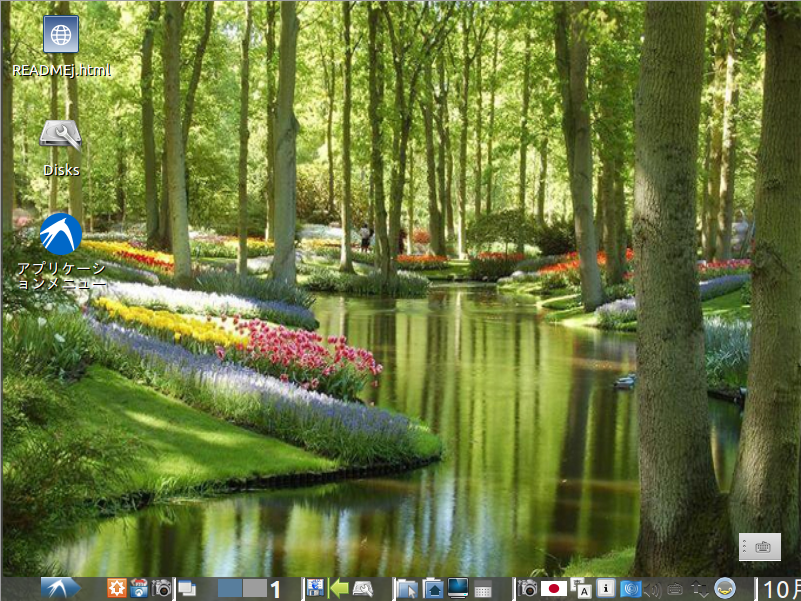Click the speaker volume icon in tray
The image size is (801, 601).
point(653,589)
